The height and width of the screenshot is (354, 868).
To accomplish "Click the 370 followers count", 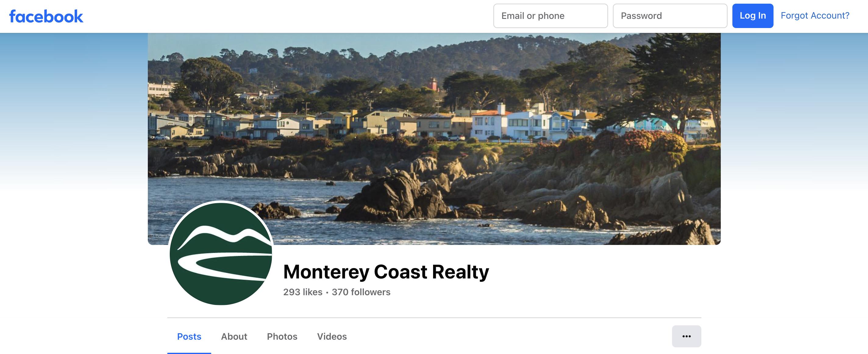I will tap(361, 292).
